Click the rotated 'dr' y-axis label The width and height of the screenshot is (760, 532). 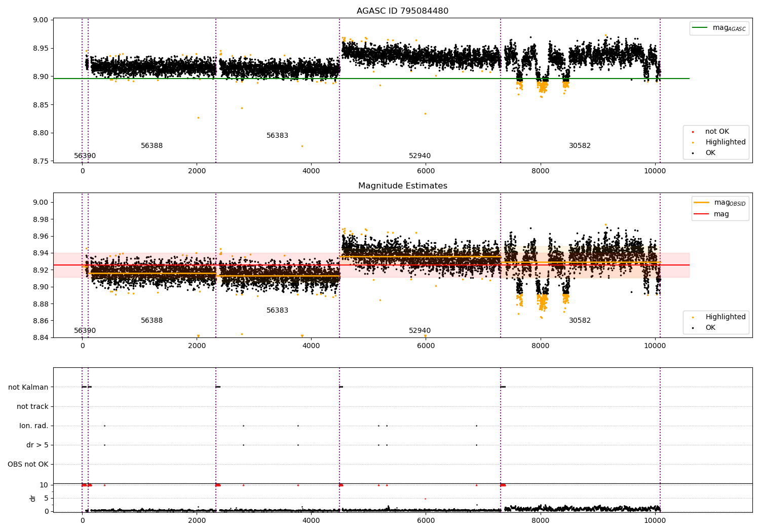(33, 498)
